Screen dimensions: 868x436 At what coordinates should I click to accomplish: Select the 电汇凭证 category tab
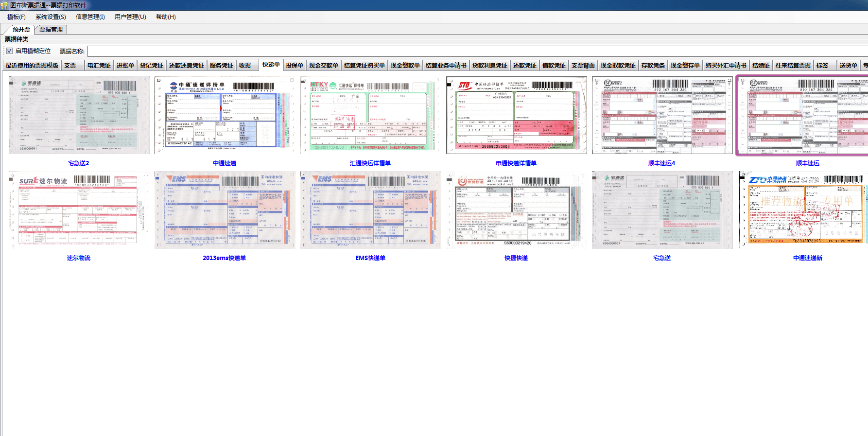99,66
